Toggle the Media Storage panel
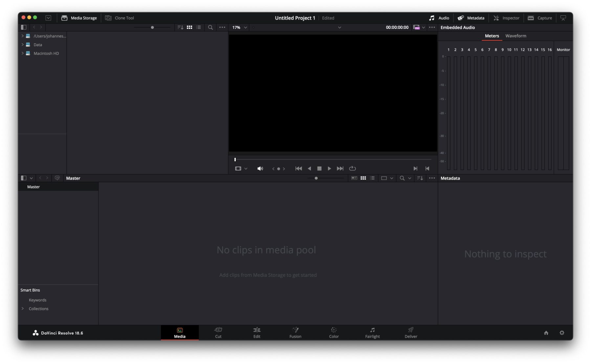This screenshot has width=591, height=364. point(79,18)
